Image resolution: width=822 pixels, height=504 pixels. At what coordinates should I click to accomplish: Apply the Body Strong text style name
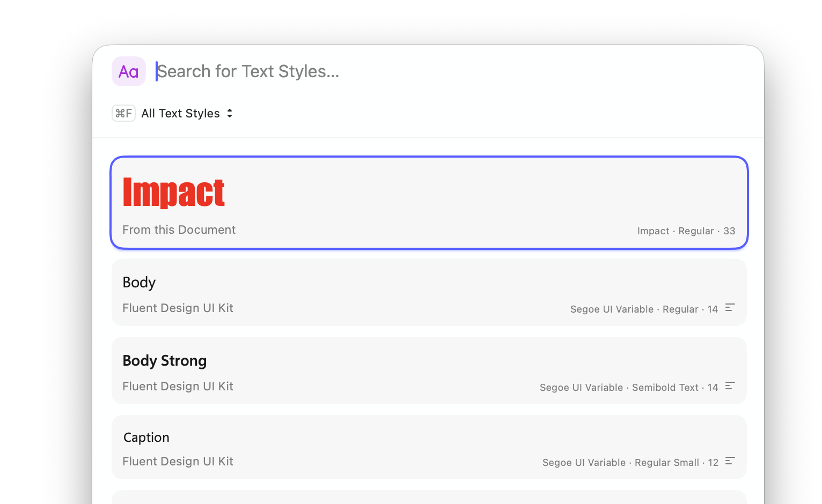tap(164, 361)
